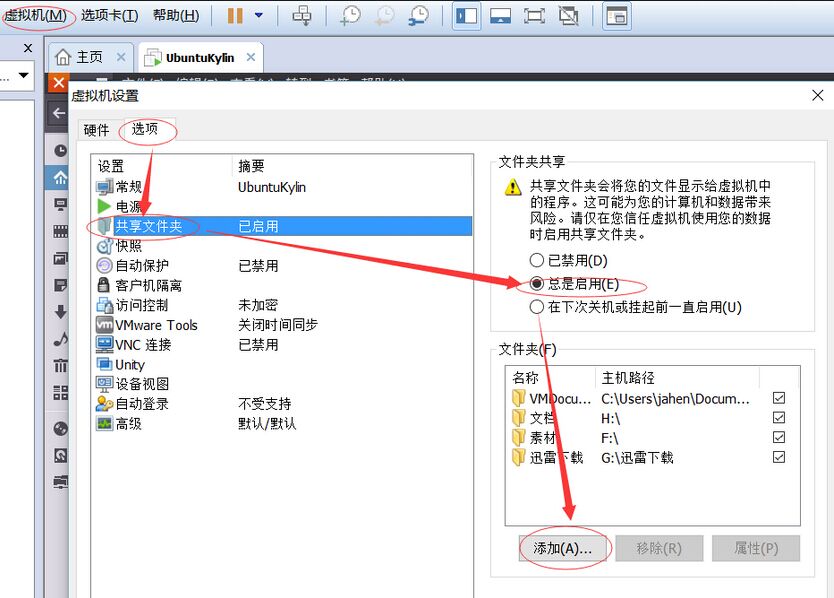This screenshot has height=598, width=834.
Task: Click the 名称 column header
Action: click(551, 378)
